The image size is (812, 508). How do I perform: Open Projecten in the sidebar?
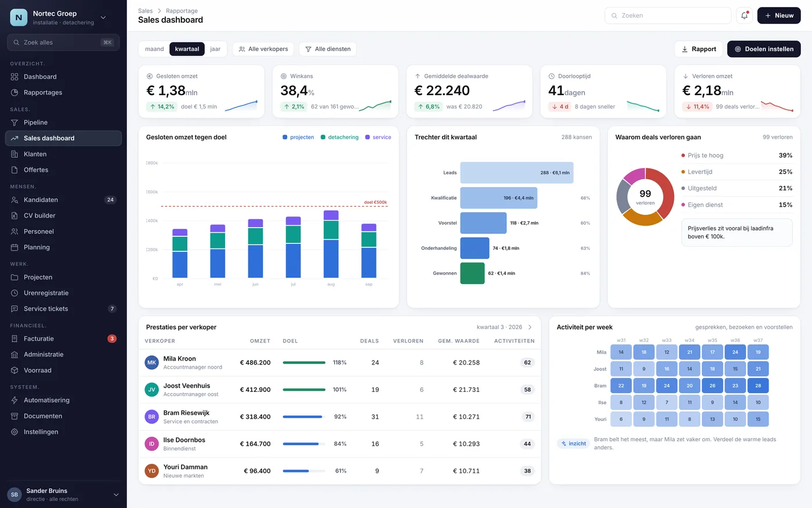coord(63,278)
